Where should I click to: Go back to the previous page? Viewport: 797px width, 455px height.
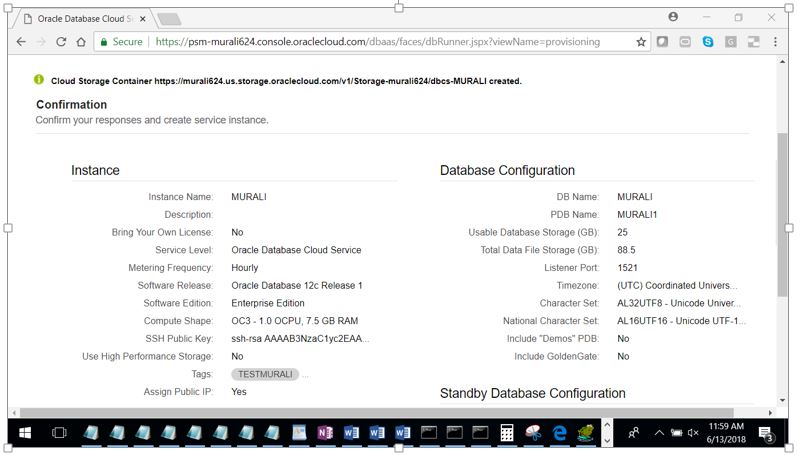[x=19, y=42]
